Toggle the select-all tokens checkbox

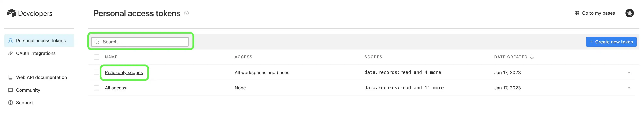96,57
